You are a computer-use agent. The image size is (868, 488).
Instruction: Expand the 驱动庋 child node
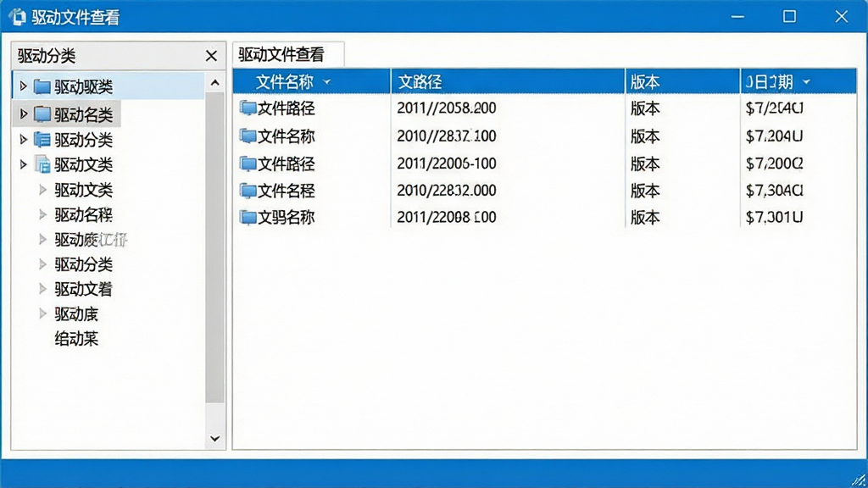42,313
